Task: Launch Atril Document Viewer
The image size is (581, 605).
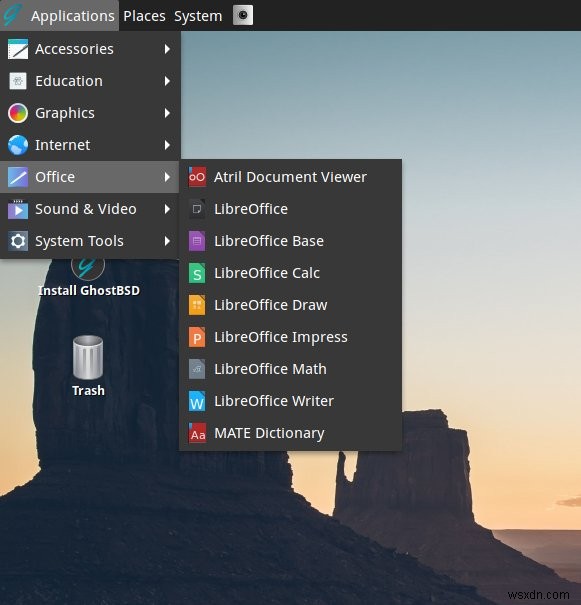Action: coord(290,177)
